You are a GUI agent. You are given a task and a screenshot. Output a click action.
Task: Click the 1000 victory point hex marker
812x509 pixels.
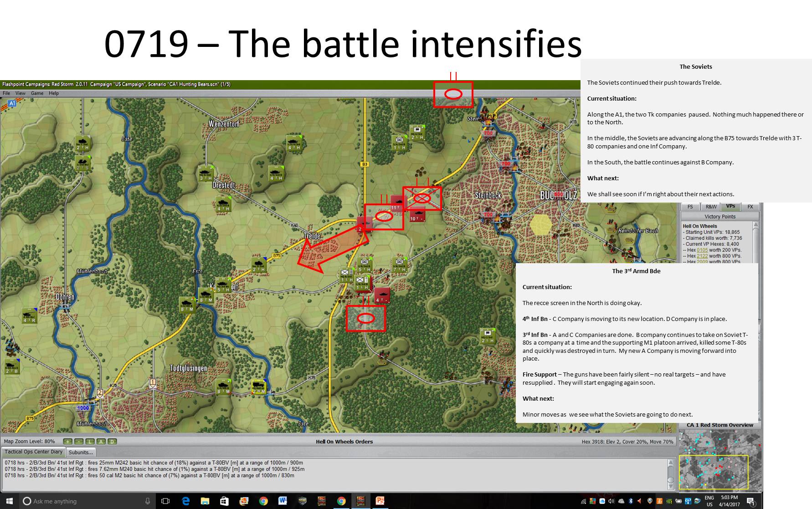click(83, 408)
